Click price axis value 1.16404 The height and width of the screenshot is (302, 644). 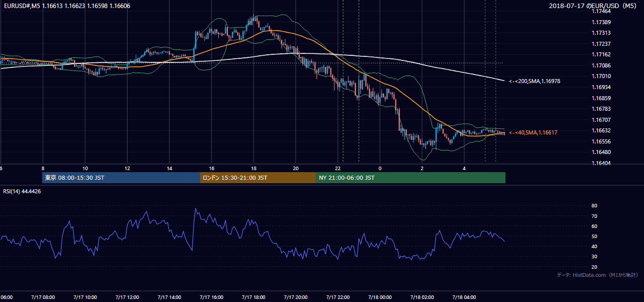click(x=602, y=163)
